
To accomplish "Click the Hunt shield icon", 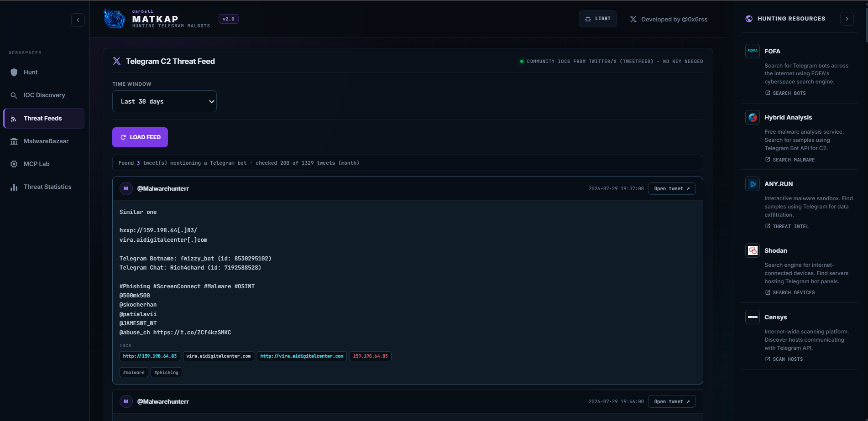I will click(x=14, y=72).
